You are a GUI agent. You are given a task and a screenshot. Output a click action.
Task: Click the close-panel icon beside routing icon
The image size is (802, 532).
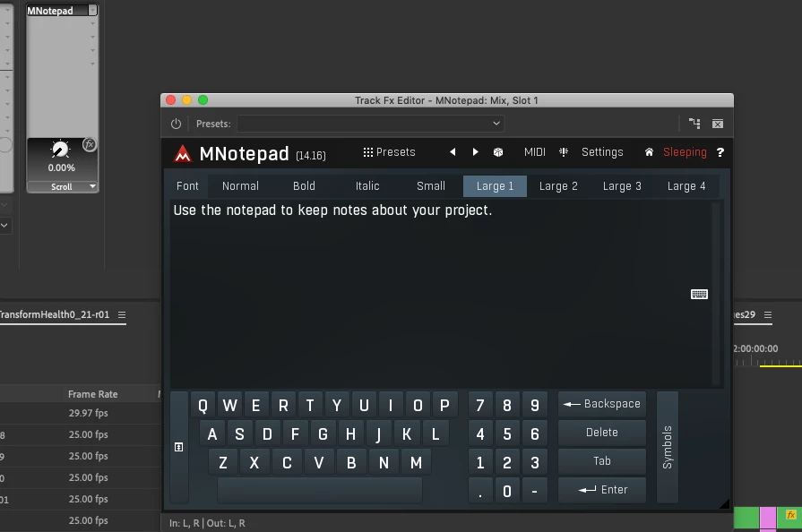[x=718, y=124]
